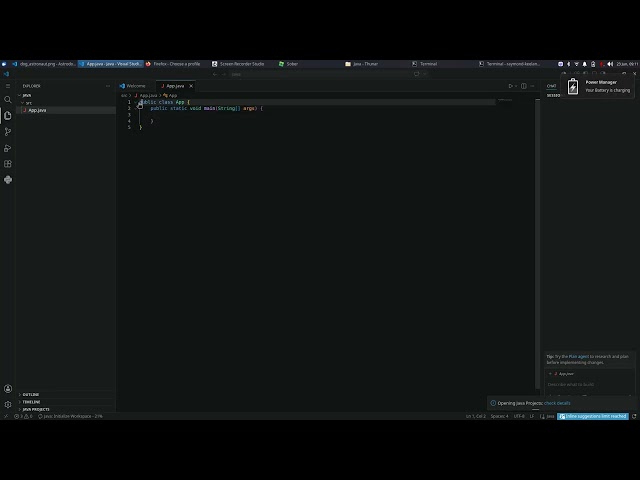Image resolution: width=640 pixels, height=480 pixels.
Task: Open the Plan agent link in the tip
Action: (x=579, y=357)
